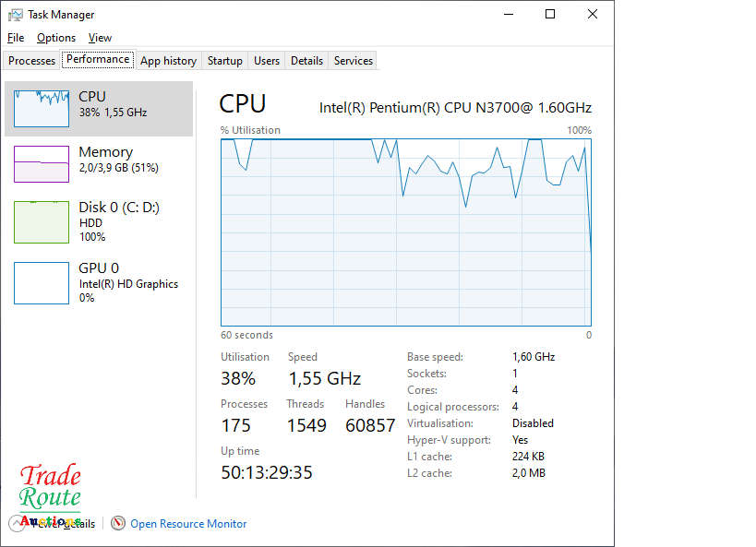756x547 pixels.
Task: Go to the Startup tab
Action: pyautogui.click(x=224, y=61)
